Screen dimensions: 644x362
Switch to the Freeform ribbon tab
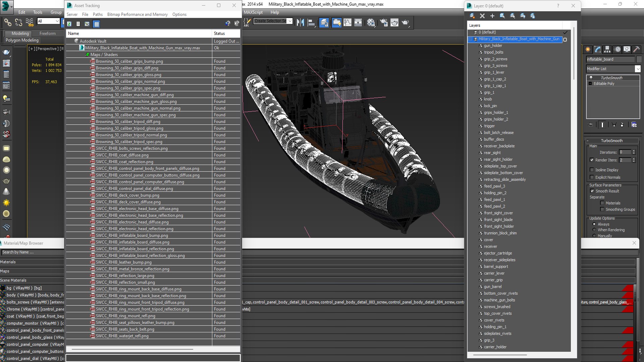[x=47, y=34]
